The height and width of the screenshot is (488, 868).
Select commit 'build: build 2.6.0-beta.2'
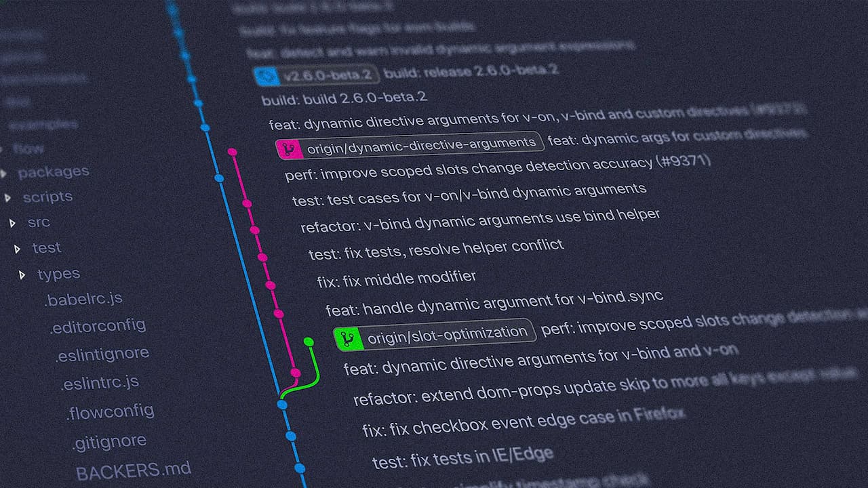point(344,99)
